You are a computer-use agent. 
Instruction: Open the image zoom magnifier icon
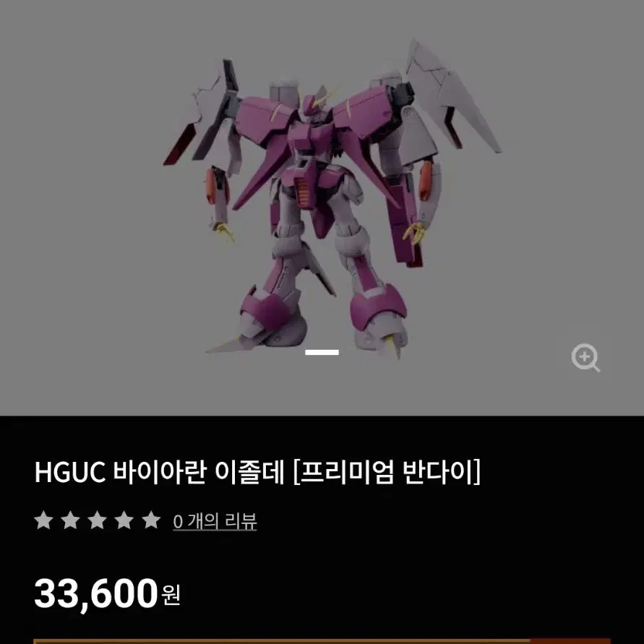[585, 357]
